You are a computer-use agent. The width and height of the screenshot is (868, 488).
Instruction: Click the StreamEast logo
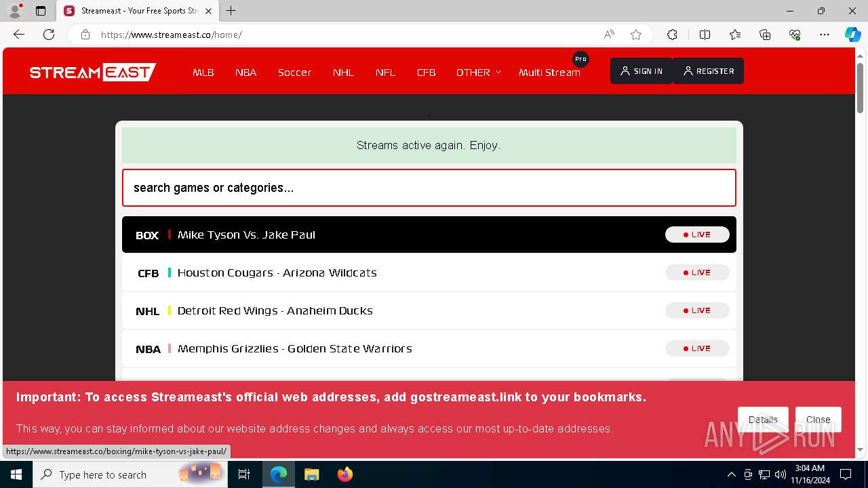pos(93,72)
